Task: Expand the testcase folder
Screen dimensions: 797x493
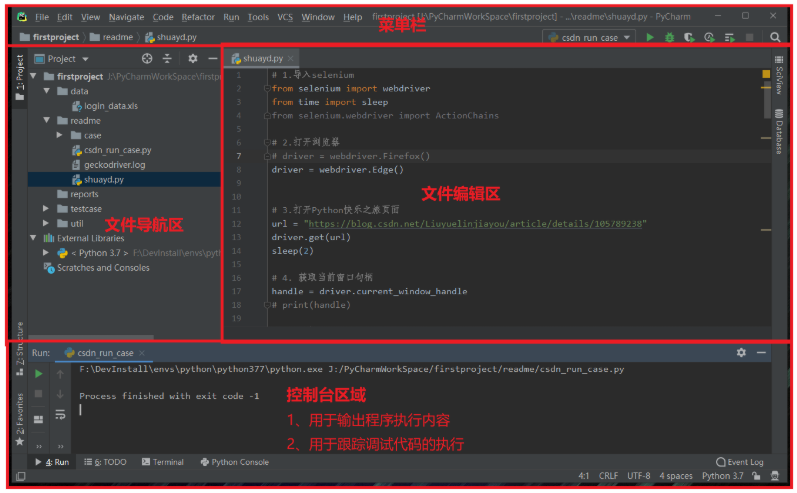Action: click(48, 209)
